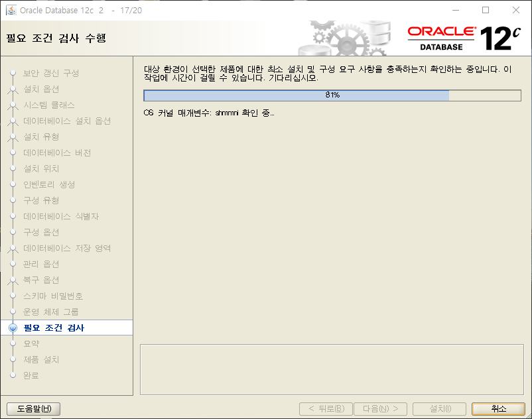Select the 제품 설치 step

click(41, 360)
